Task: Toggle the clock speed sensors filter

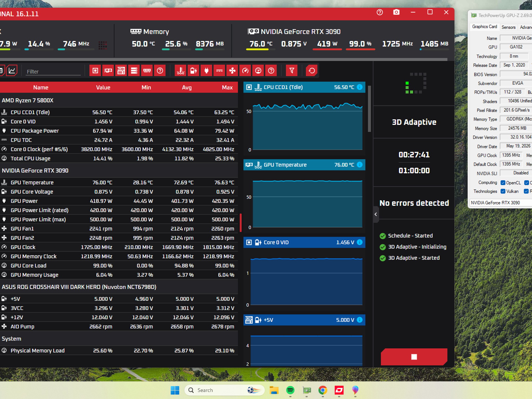Action: tap(245, 71)
